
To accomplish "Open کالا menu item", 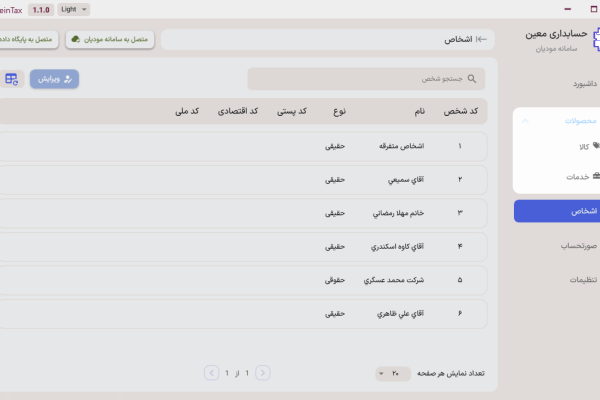I will tap(584, 147).
